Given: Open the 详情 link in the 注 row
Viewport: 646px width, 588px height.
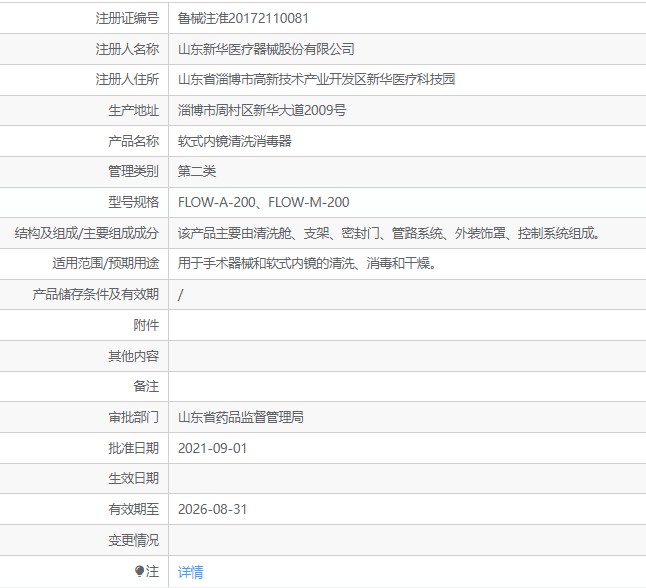Looking at the screenshot, I should coord(190,572).
